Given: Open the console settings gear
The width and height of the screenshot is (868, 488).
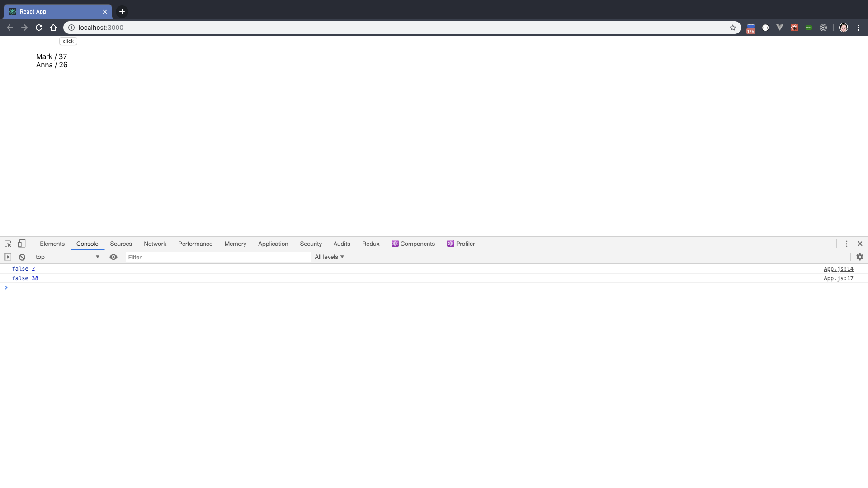Looking at the screenshot, I should 859,257.
